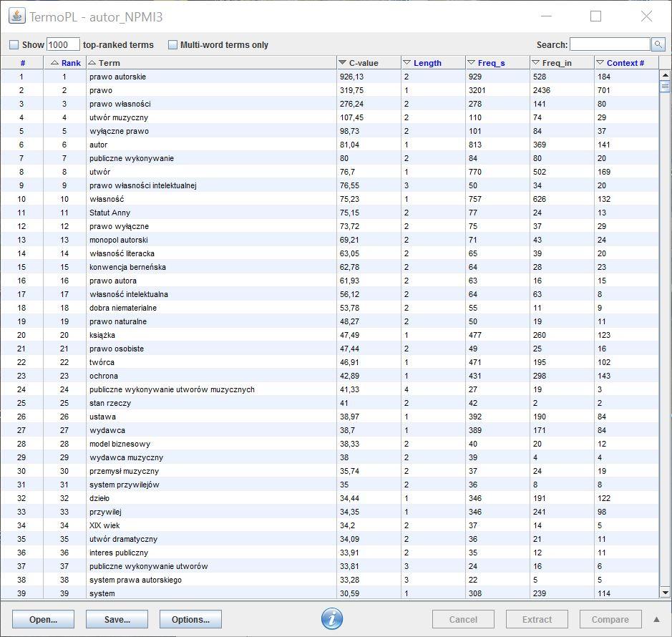Expand the panel with bottom-right triangle

pyautogui.click(x=656, y=619)
